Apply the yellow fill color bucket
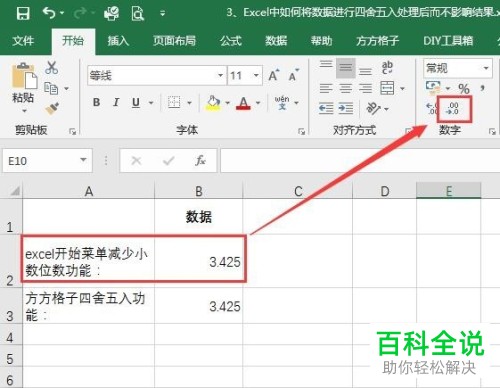The image size is (500, 388). click(x=213, y=103)
